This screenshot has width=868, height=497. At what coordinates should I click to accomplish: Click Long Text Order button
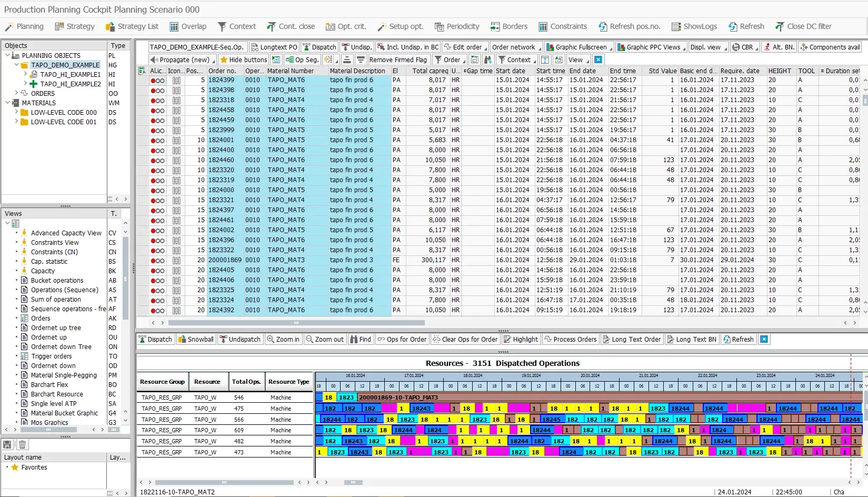coord(632,339)
